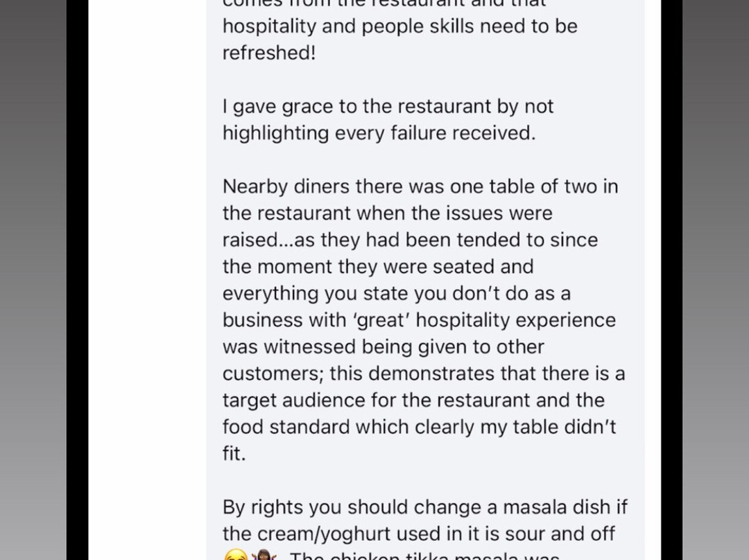The width and height of the screenshot is (749, 560).
Task: Click the word "refreshed!"
Action: point(269,53)
